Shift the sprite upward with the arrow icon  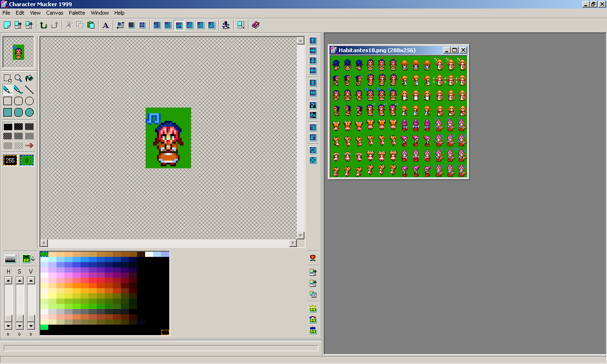point(313,40)
